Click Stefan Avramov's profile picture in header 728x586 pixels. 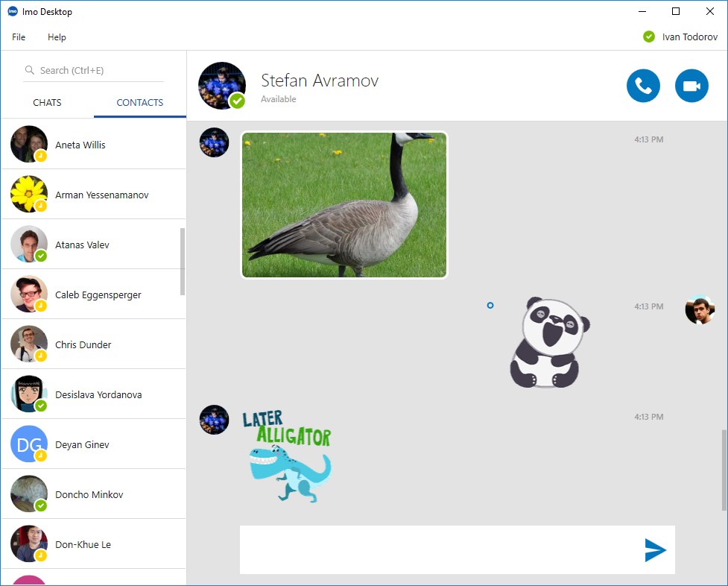221,85
